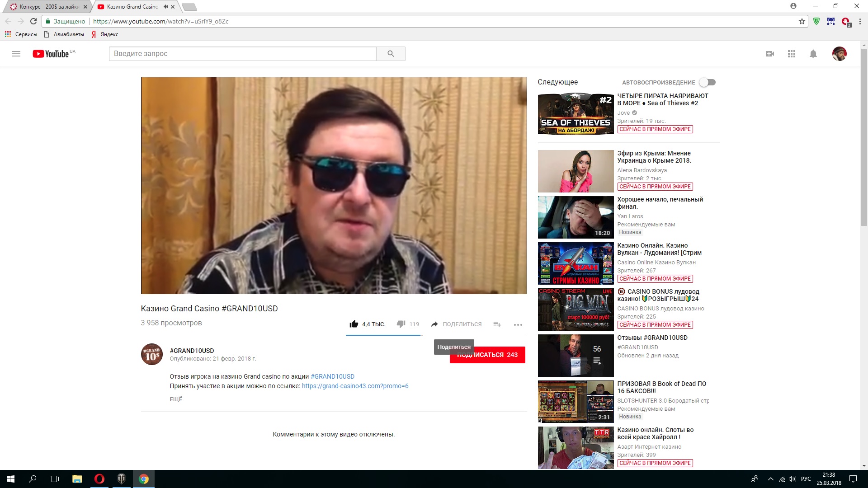Open the grand-casino43.com promo link
868x488 pixels.
pyautogui.click(x=355, y=386)
